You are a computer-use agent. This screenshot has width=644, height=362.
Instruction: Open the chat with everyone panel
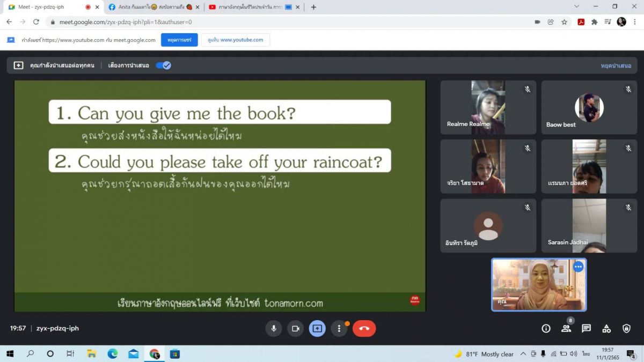pos(586,328)
